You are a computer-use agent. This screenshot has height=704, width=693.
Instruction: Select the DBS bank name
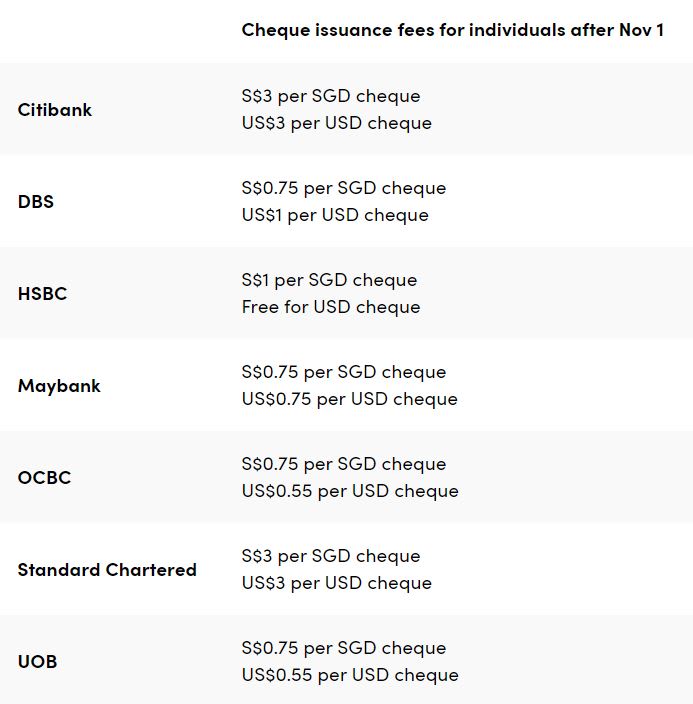36,202
